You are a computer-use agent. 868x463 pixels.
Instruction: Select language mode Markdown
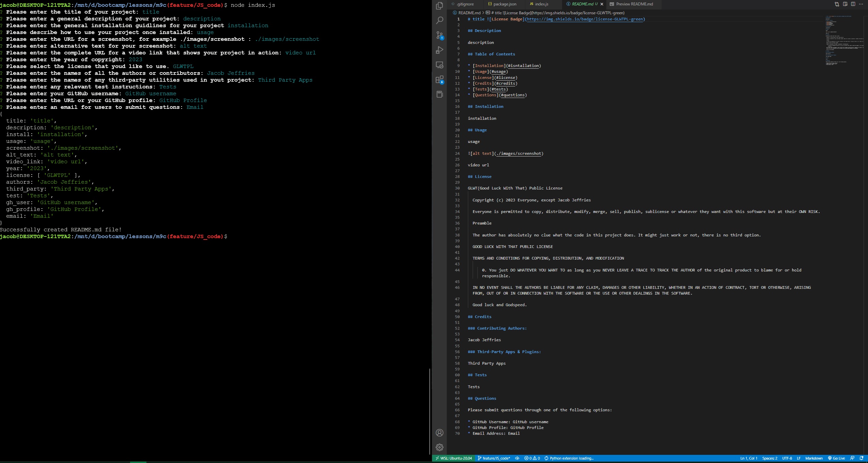click(814, 458)
